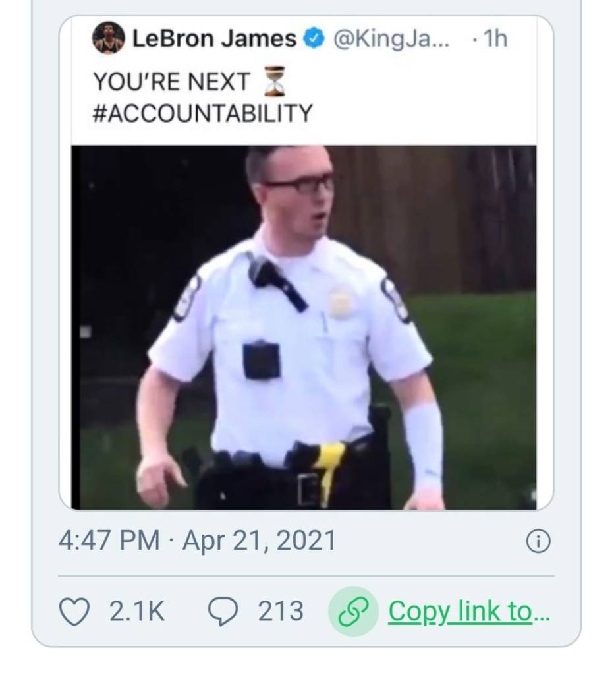
Task: Open the Twitter info icon
Action: [x=538, y=542]
